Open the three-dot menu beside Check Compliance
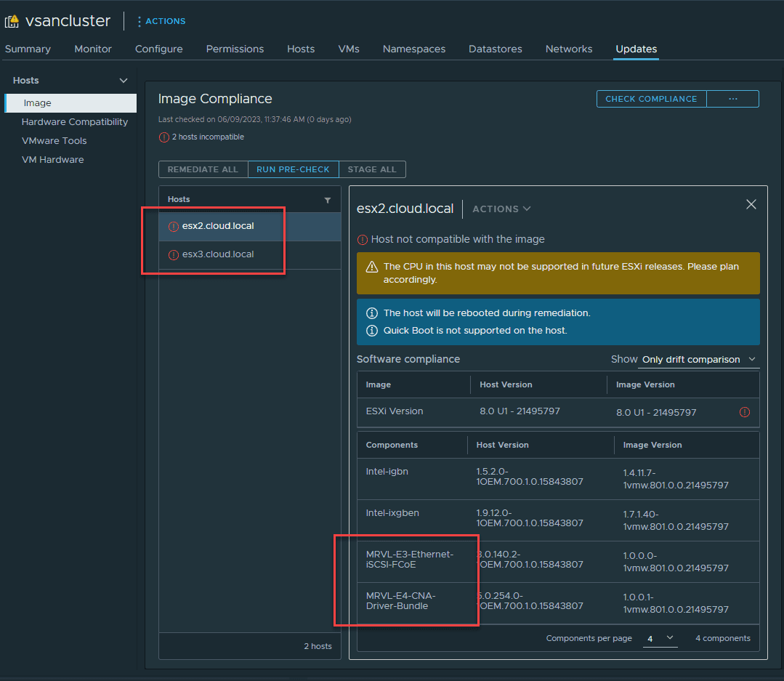This screenshot has width=784, height=681. (732, 99)
